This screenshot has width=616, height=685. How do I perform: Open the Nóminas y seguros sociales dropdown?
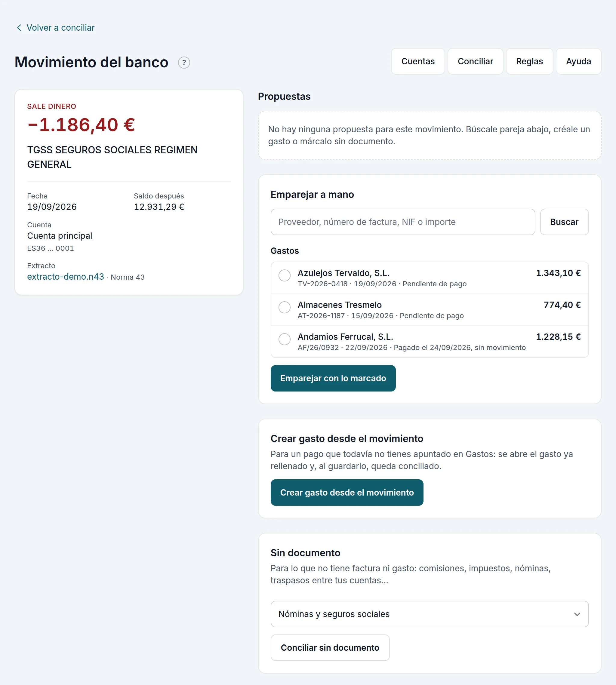429,614
